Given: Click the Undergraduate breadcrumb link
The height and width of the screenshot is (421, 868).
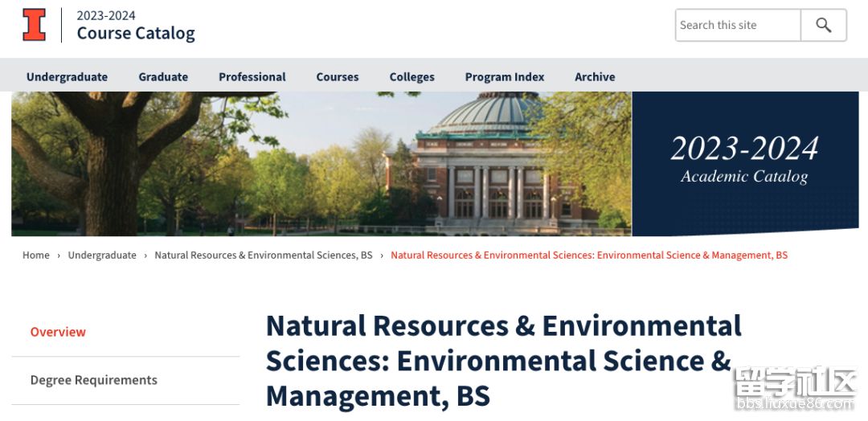Looking at the screenshot, I should click(x=102, y=255).
